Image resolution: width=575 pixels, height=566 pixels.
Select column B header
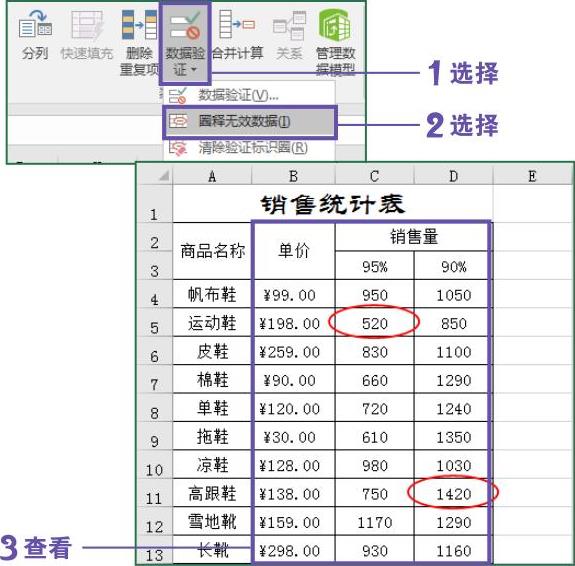(293, 176)
